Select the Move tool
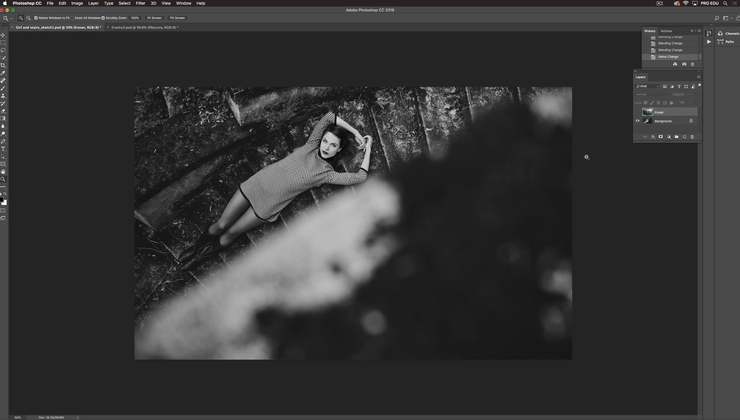The height and width of the screenshot is (420, 740). tap(3, 35)
